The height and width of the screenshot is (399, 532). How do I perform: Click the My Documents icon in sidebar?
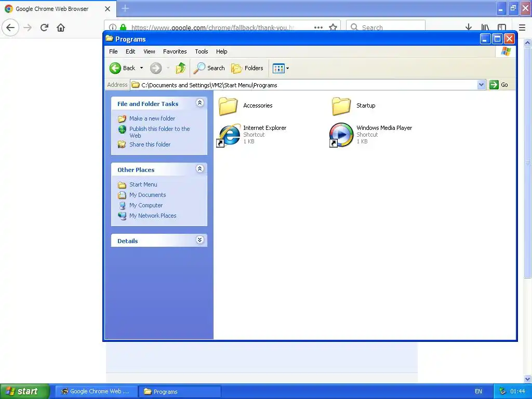click(x=122, y=195)
